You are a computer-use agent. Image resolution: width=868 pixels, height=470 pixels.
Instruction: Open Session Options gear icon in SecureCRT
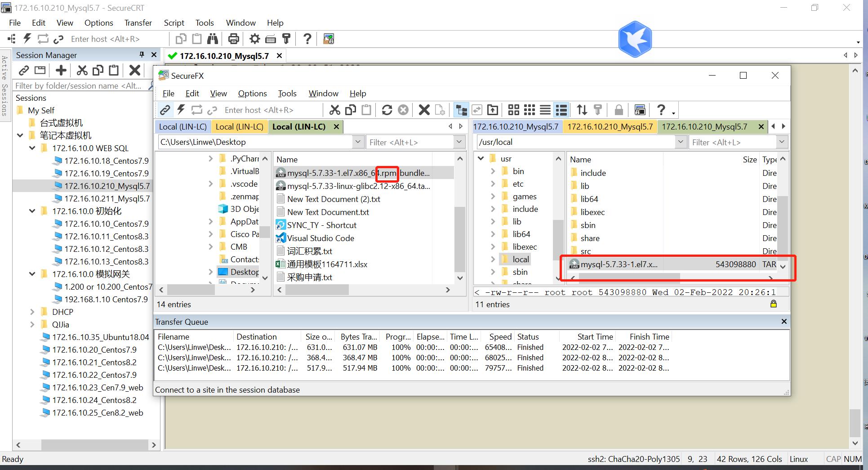(255, 39)
